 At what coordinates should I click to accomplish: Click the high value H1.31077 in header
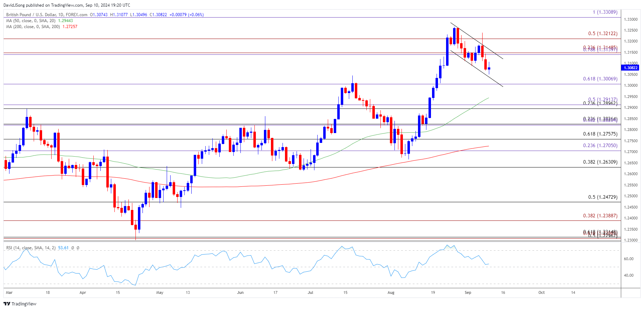pyautogui.click(x=119, y=15)
